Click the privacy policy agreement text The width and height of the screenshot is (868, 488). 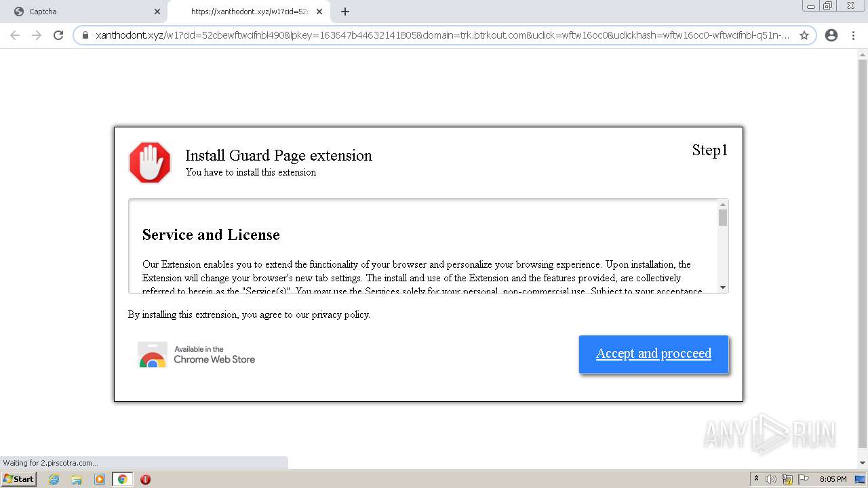tap(249, 314)
